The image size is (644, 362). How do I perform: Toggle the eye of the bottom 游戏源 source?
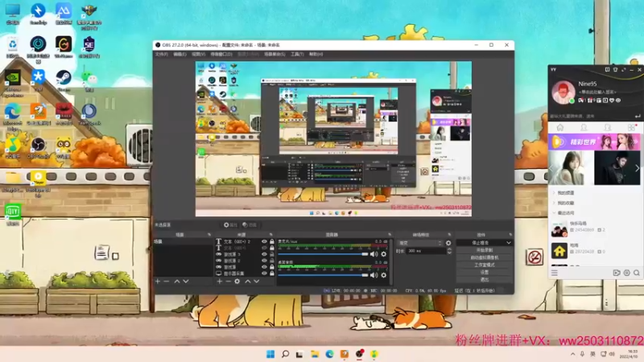coord(264,267)
